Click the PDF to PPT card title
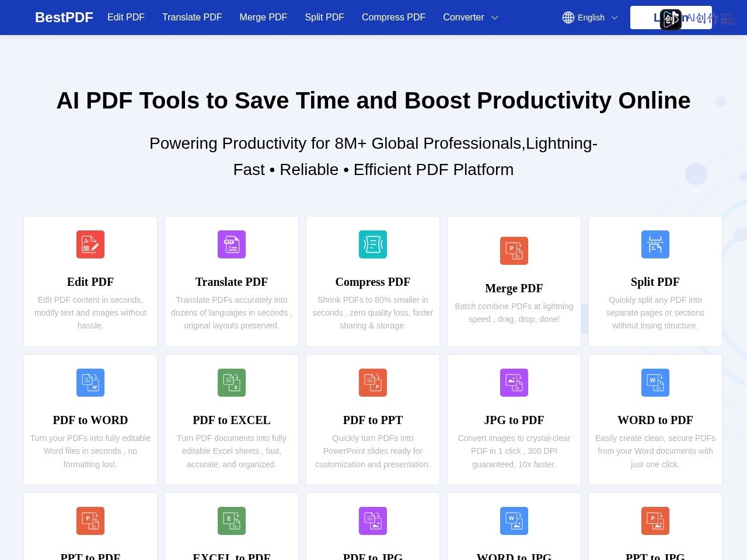 (x=373, y=420)
